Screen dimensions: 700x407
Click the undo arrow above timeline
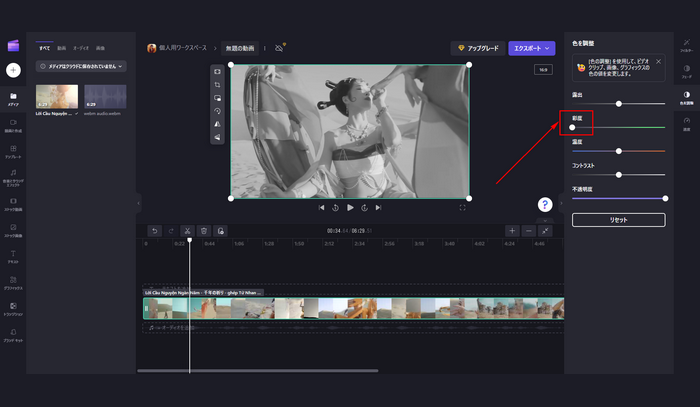[x=155, y=230]
